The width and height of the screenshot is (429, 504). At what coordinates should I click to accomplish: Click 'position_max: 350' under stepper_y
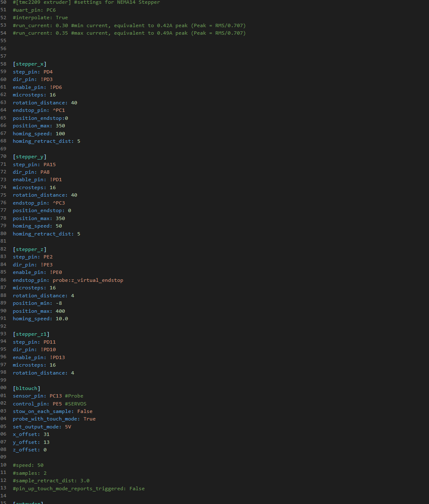(x=39, y=218)
